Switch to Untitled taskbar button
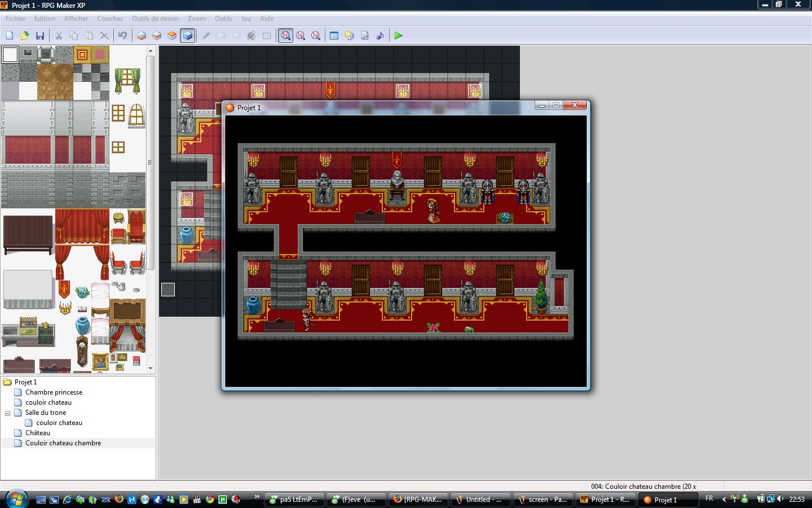The height and width of the screenshot is (508, 812). pos(479,500)
